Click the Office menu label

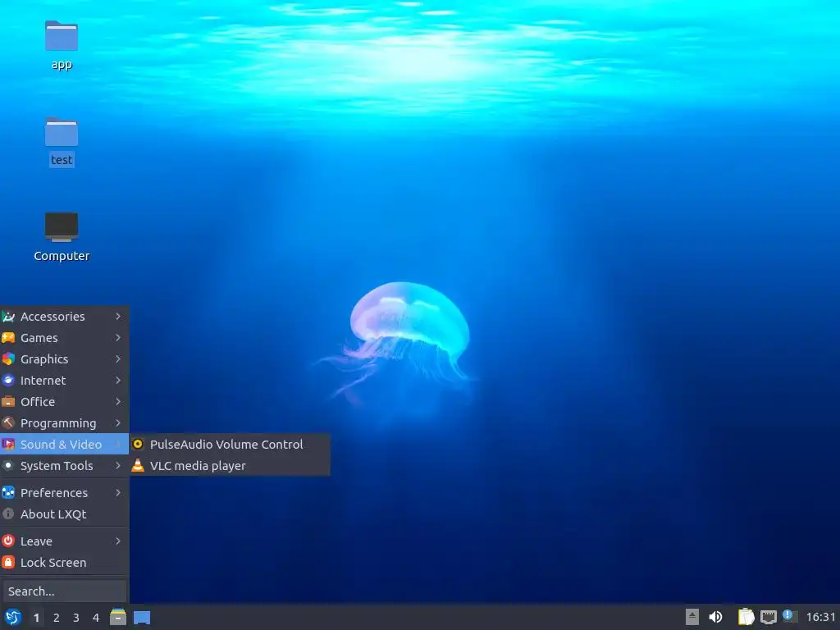tap(38, 402)
